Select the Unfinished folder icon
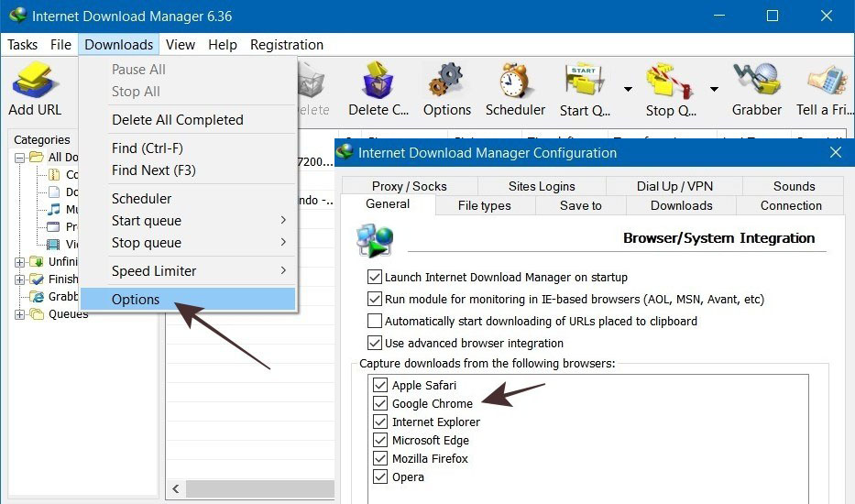The image size is (855, 504). click(37, 261)
